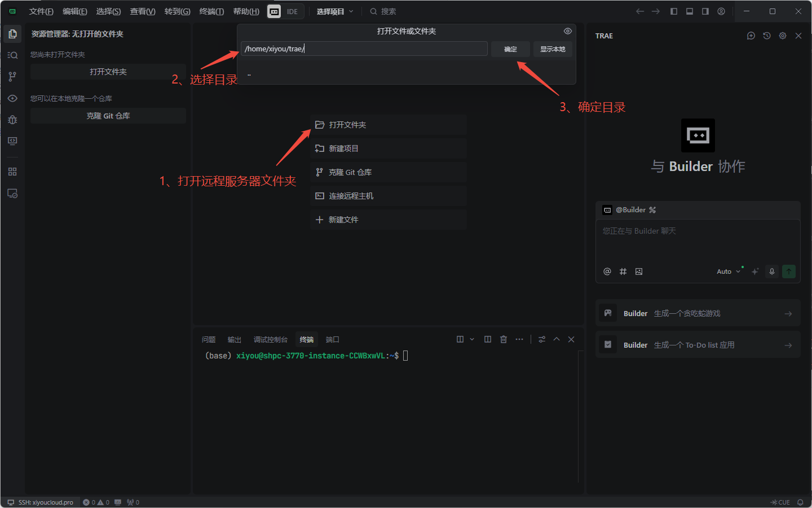This screenshot has height=508, width=812.
Task: Open the Auto model dropdown
Action: point(729,271)
